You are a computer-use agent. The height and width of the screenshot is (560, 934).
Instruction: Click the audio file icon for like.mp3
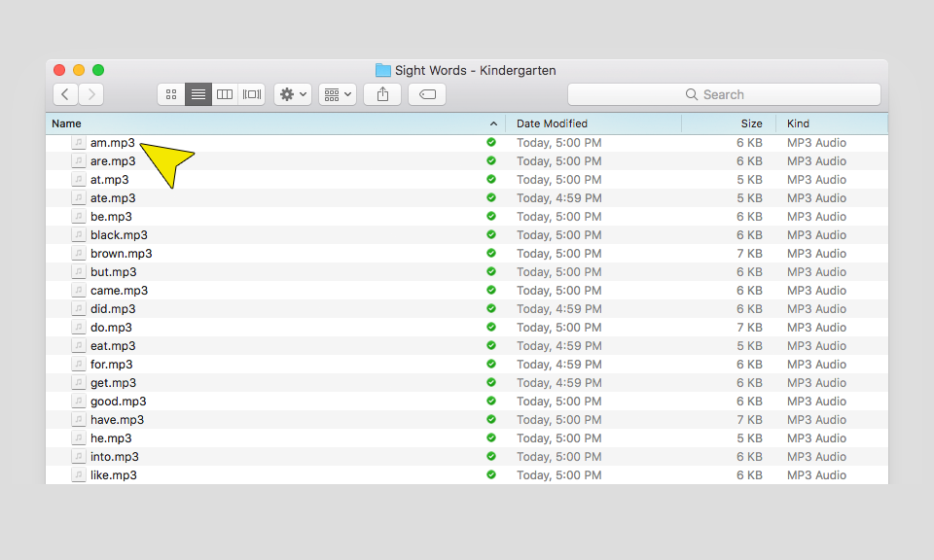tap(78, 474)
